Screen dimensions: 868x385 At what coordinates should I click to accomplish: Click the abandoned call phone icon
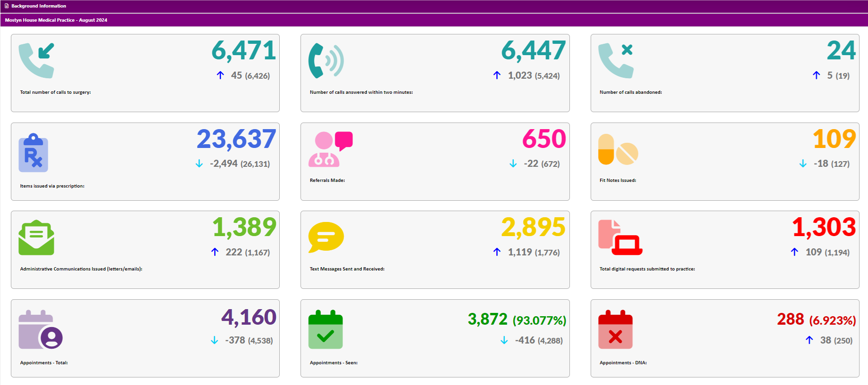616,60
